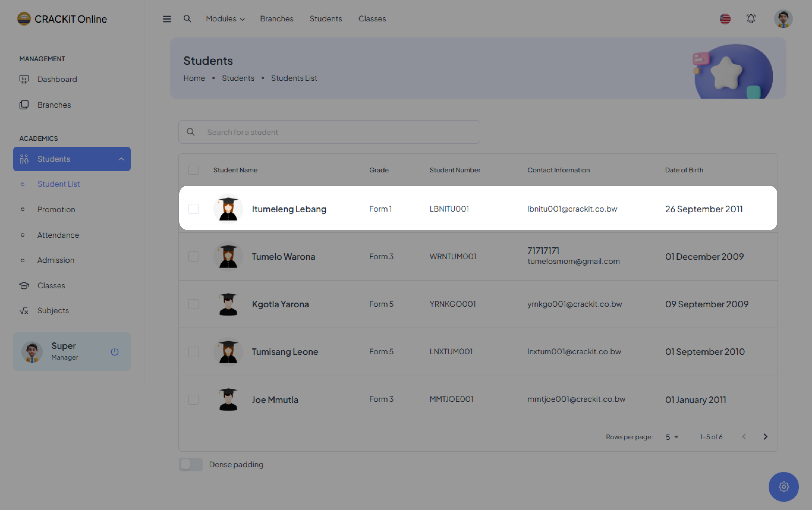Click the Home breadcrumb link

(x=194, y=78)
